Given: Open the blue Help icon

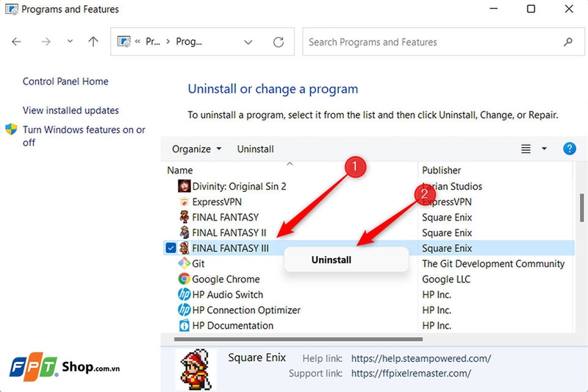Looking at the screenshot, I should (569, 149).
